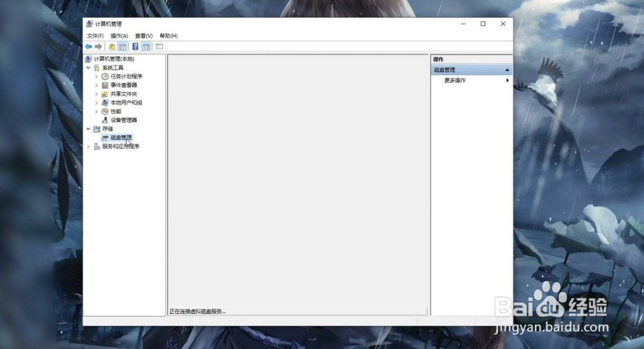Image resolution: width=644 pixels, height=349 pixels.
Task: Click the 服务和应用程序 icon in tree
Action: (x=96, y=146)
